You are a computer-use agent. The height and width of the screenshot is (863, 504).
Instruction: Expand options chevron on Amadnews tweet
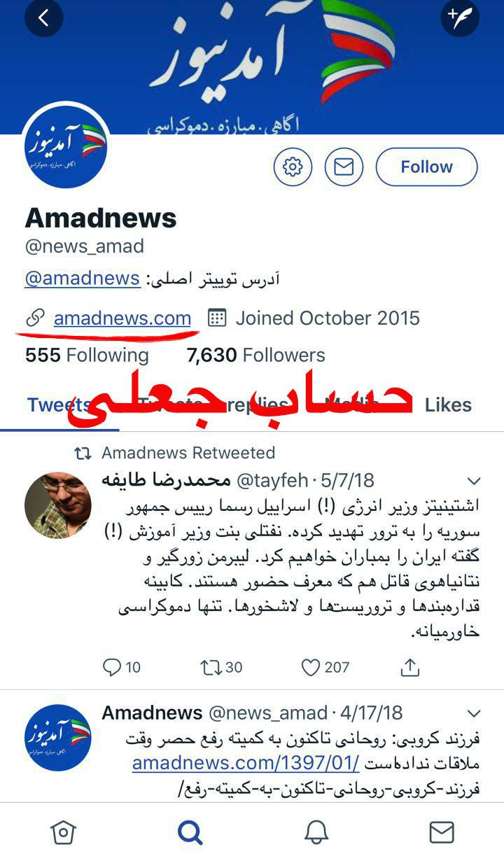[474, 714]
